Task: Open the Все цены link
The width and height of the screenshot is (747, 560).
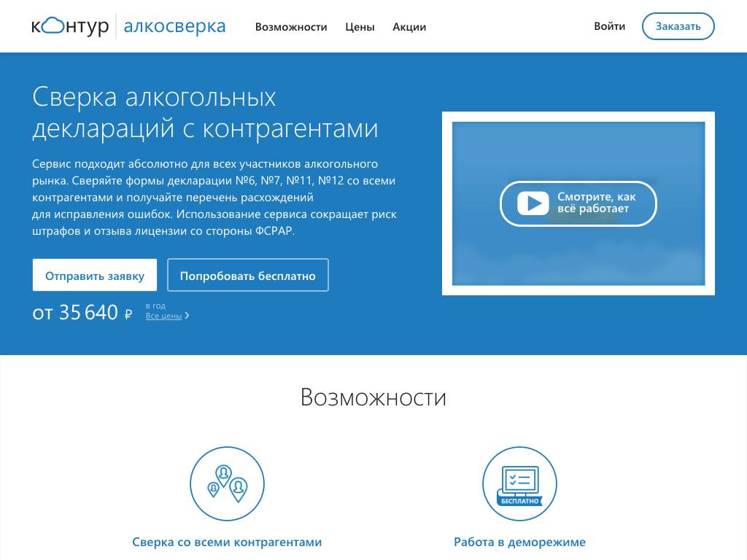Action: pos(163,316)
